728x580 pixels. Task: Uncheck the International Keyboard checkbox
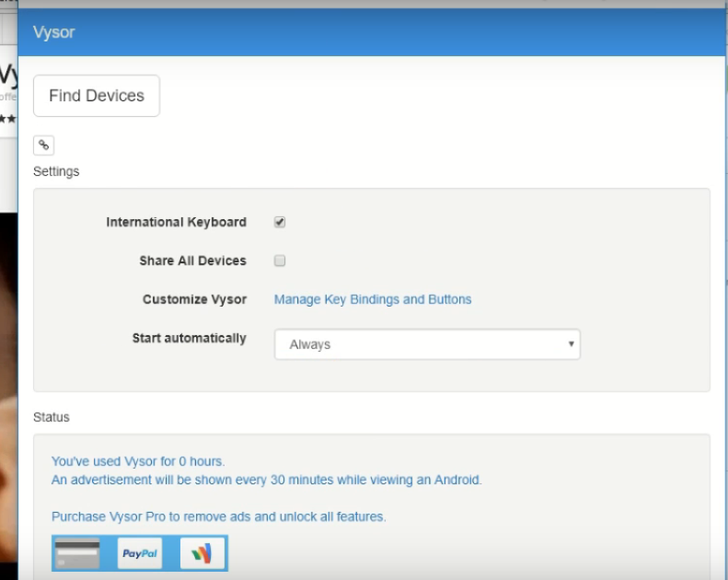point(280,222)
